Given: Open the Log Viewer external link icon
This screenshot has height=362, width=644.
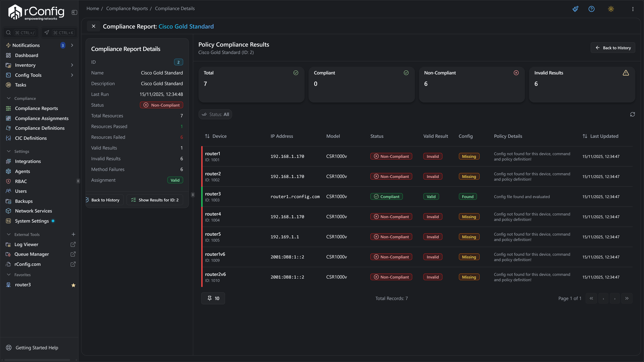Looking at the screenshot, I should tap(73, 244).
